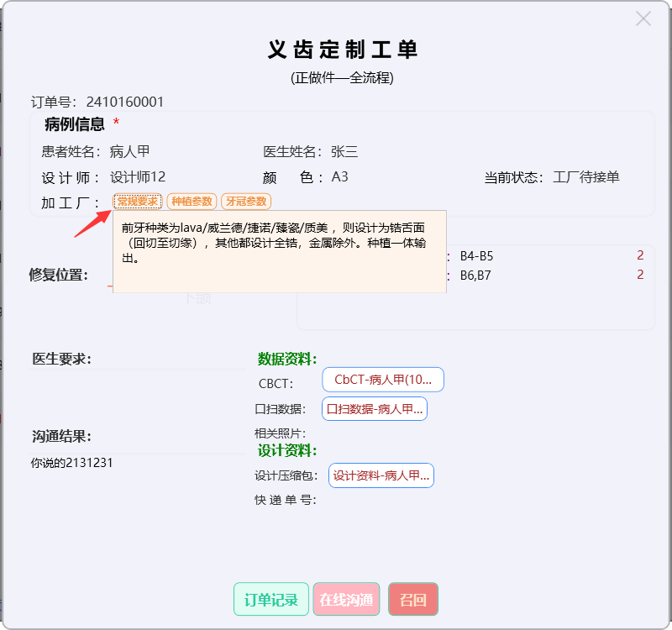Click the 医生要求 text area
Image resolution: width=672 pixels, height=630 pixels.
pyautogui.click(x=134, y=388)
